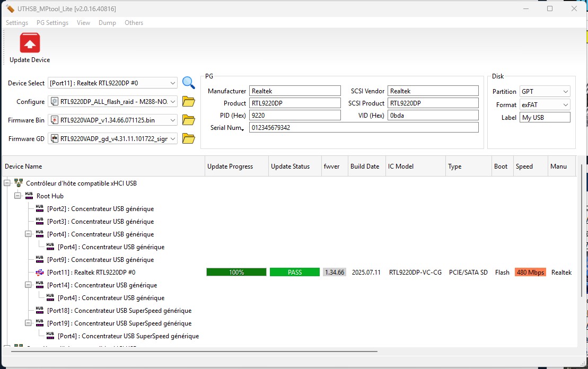Click the Serial Num input field
The width and height of the screenshot is (588, 369).
point(364,128)
